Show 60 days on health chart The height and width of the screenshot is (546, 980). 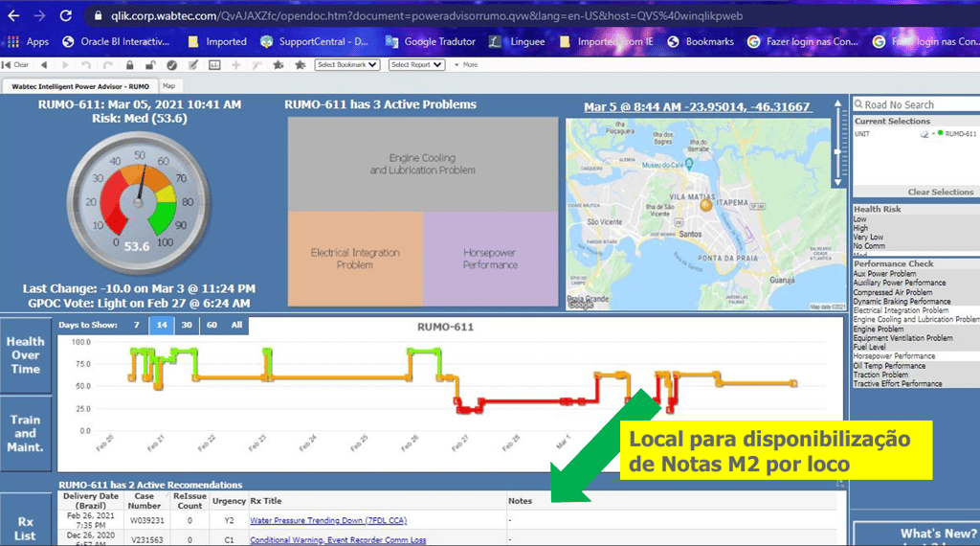click(212, 326)
